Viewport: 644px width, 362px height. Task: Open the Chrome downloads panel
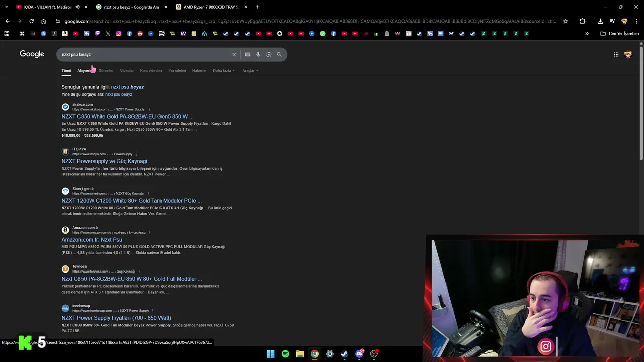click(x=600, y=21)
